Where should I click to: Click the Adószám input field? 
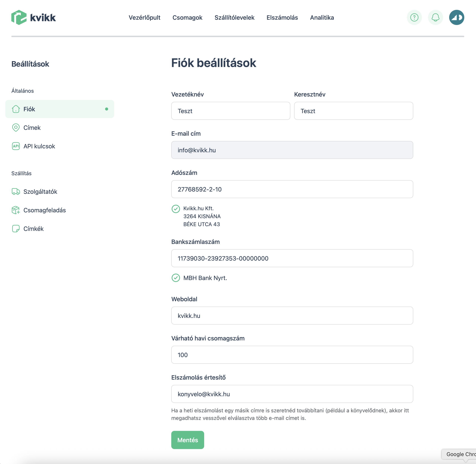click(292, 189)
